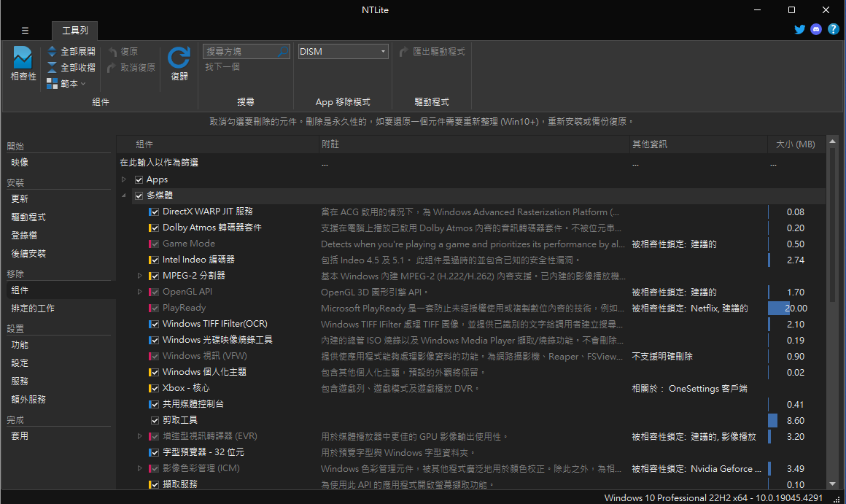Click the 全部展開 expand-all icon

point(52,51)
